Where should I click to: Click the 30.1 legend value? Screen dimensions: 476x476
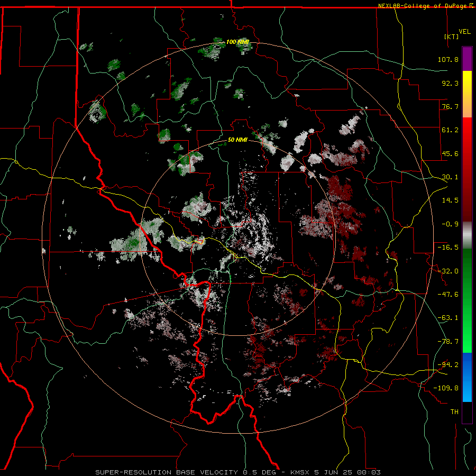pos(450,177)
